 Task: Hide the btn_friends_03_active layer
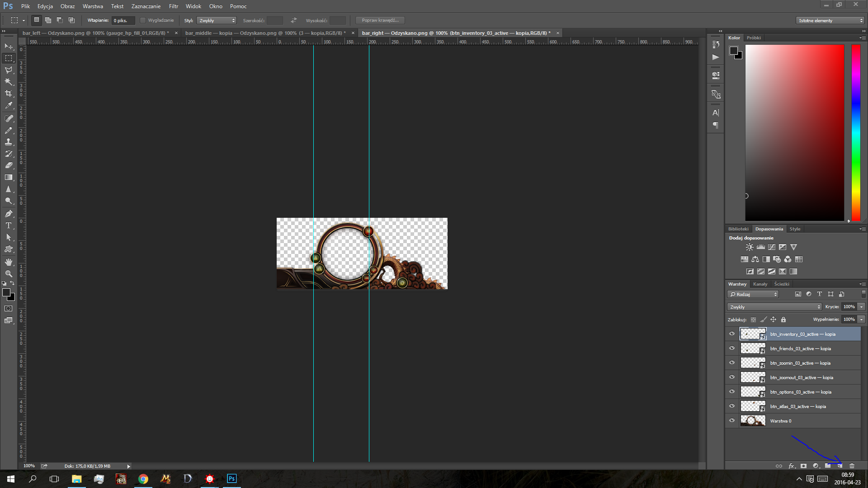[x=732, y=348]
